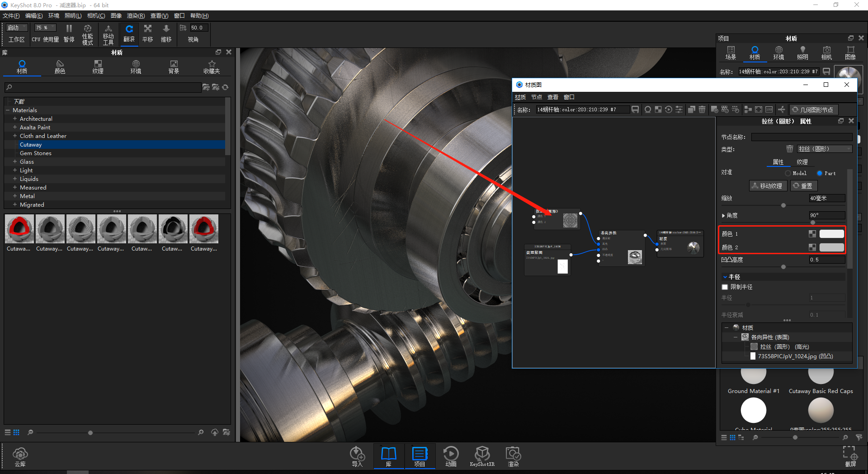
Task: Select the Part alignment radio button
Action: (820, 173)
